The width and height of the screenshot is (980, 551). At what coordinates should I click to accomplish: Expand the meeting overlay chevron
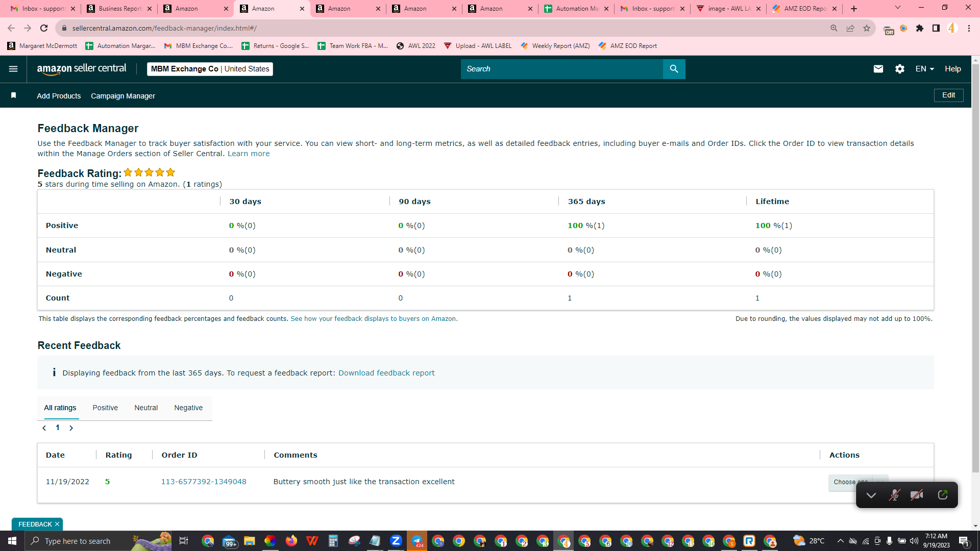(x=871, y=495)
